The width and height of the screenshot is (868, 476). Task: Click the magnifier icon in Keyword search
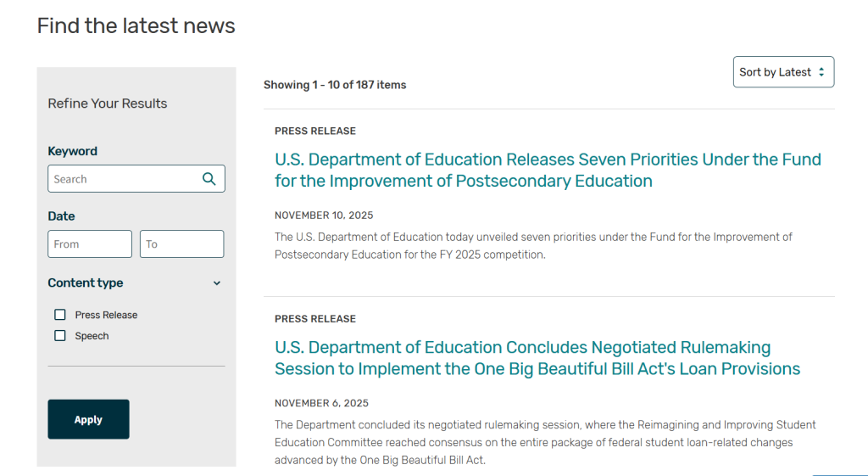click(209, 178)
